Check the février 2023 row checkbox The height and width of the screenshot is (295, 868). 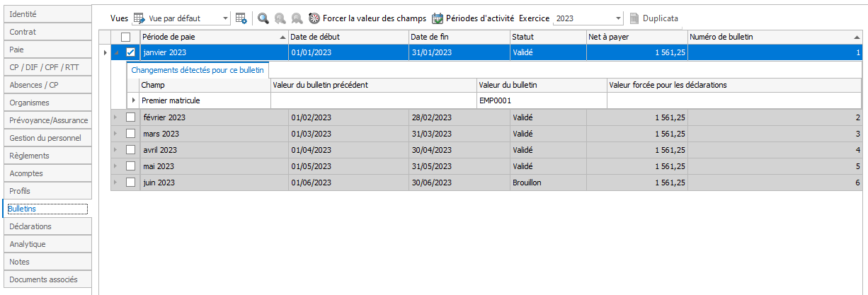tap(130, 117)
